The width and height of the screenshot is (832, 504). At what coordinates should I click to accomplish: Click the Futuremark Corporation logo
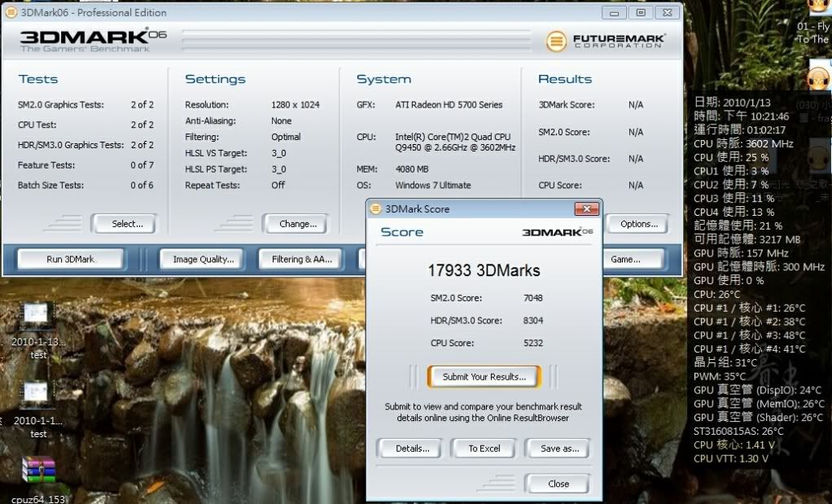point(605,42)
